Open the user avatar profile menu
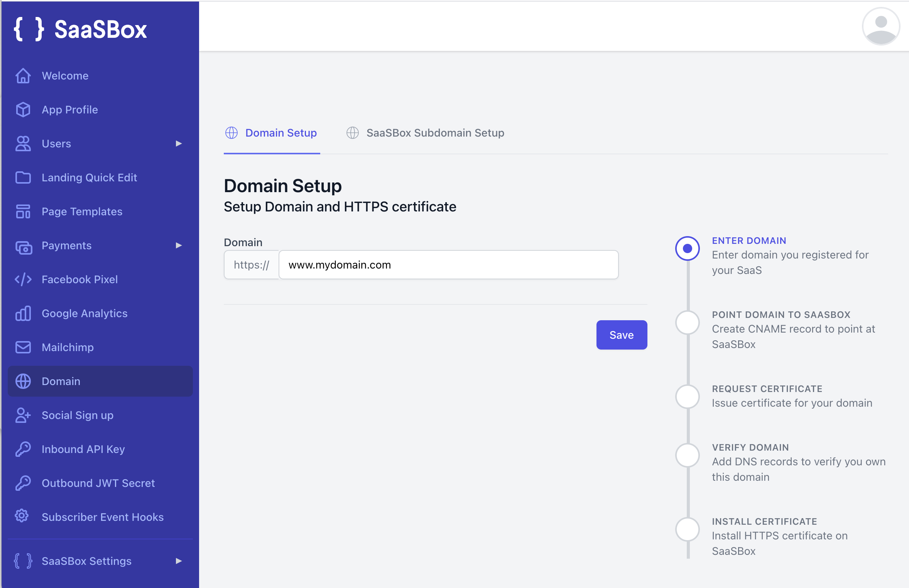The height and width of the screenshot is (588, 909). point(881,26)
